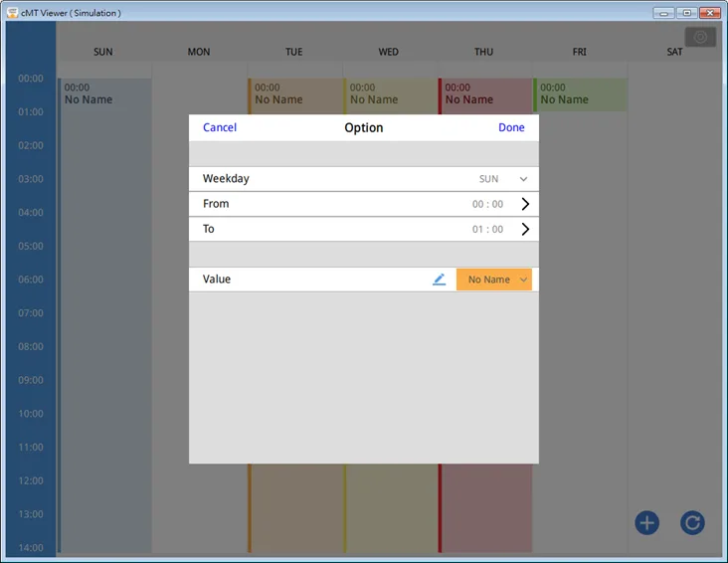The height and width of the screenshot is (563, 728).
Task: Confirm the dialog with Done
Action: (x=511, y=127)
